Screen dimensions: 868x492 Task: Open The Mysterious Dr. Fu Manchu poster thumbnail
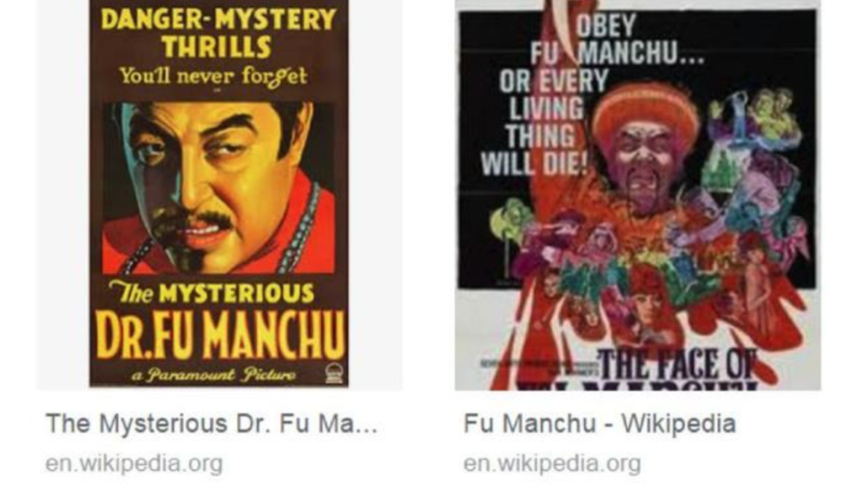click(220, 194)
